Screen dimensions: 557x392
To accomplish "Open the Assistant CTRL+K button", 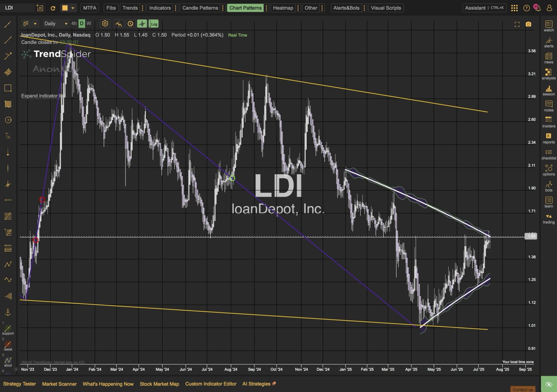I will [484, 8].
